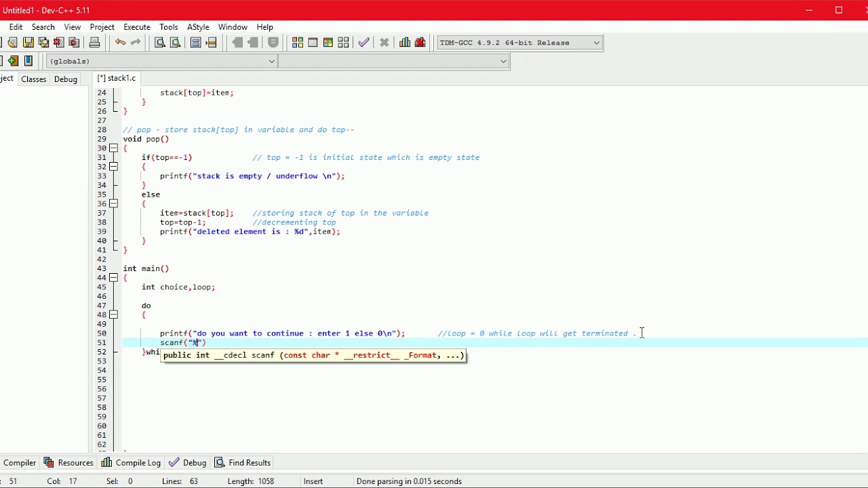Viewport: 868px width, 488px height.
Task: Undo the last edit
Action: point(120,43)
